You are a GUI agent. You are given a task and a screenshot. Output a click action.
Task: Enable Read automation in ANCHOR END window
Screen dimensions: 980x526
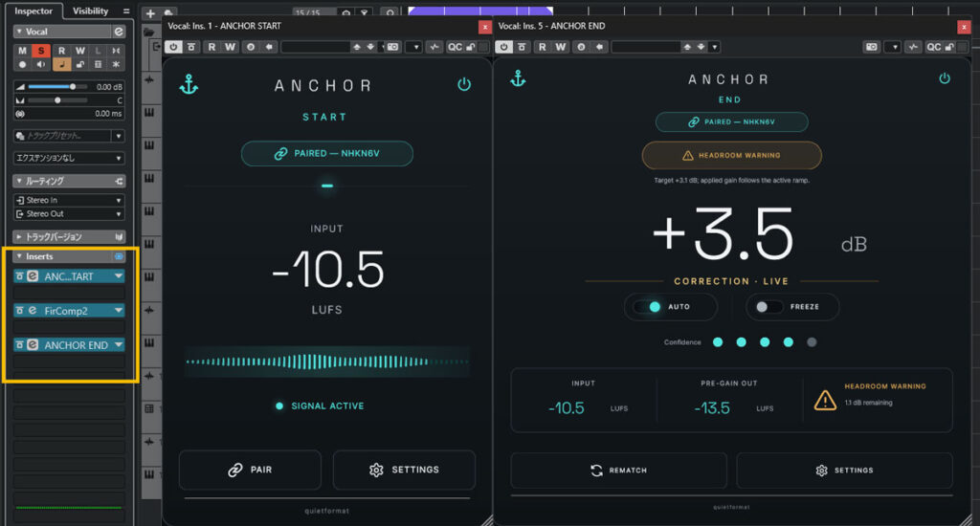click(x=543, y=47)
